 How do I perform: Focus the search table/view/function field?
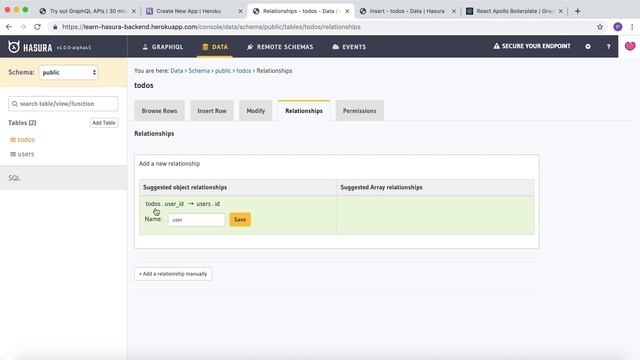[x=63, y=104]
